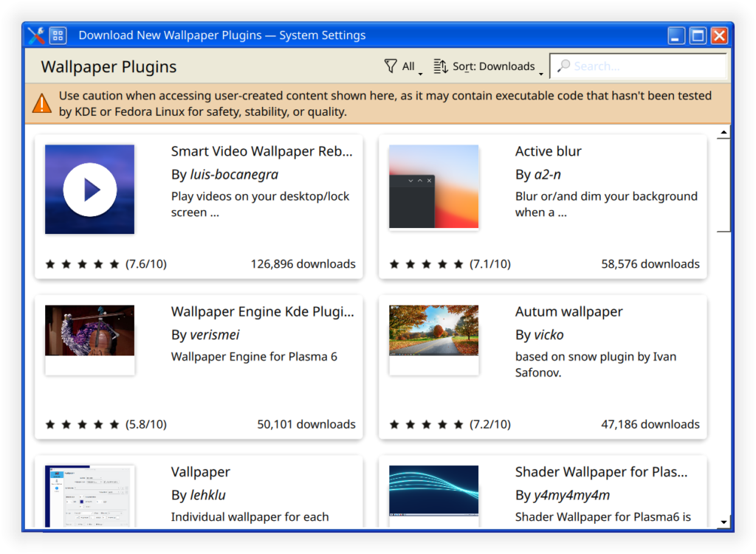Select the Autum wallpaper title
The width and height of the screenshot is (756, 554).
pos(569,312)
